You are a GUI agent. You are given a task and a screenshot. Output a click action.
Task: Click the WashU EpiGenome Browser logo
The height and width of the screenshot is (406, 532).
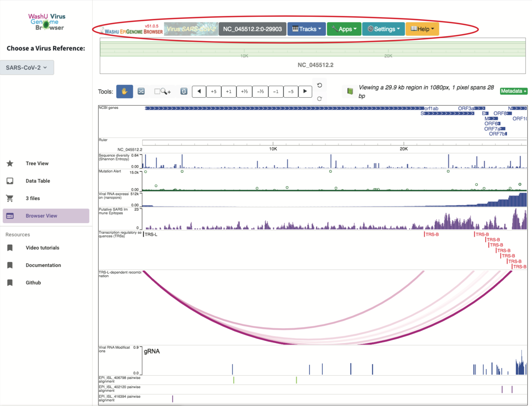click(132, 29)
